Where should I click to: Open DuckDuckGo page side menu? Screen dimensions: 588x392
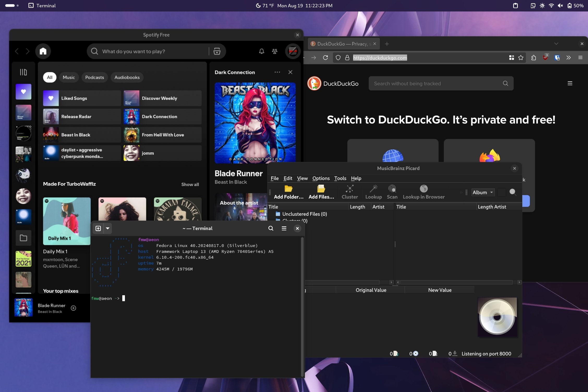pos(570,83)
